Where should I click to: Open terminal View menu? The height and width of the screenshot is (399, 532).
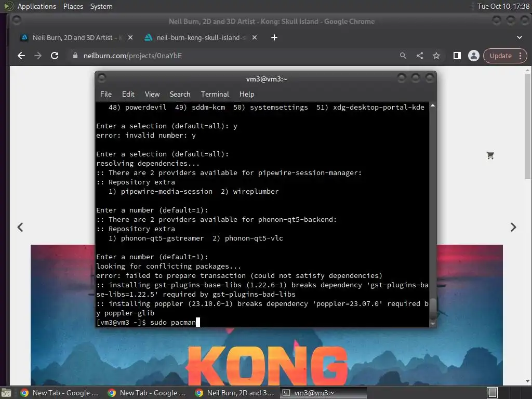click(x=152, y=95)
